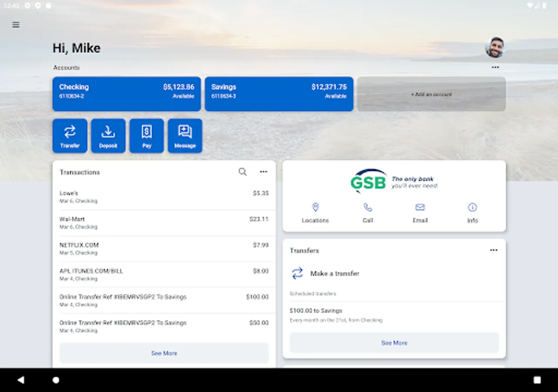This screenshot has width=558, height=392.
Task: Tap the Pay quick action icon
Action: pyautogui.click(x=146, y=132)
